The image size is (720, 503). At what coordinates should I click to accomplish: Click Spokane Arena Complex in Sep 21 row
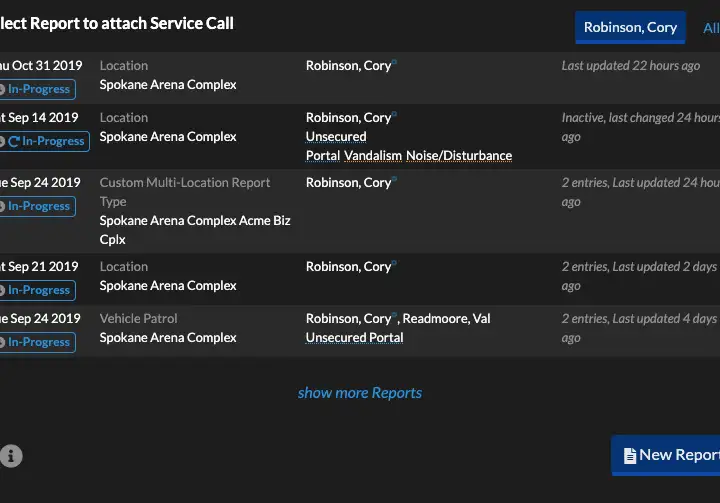[x=168, y=286]
